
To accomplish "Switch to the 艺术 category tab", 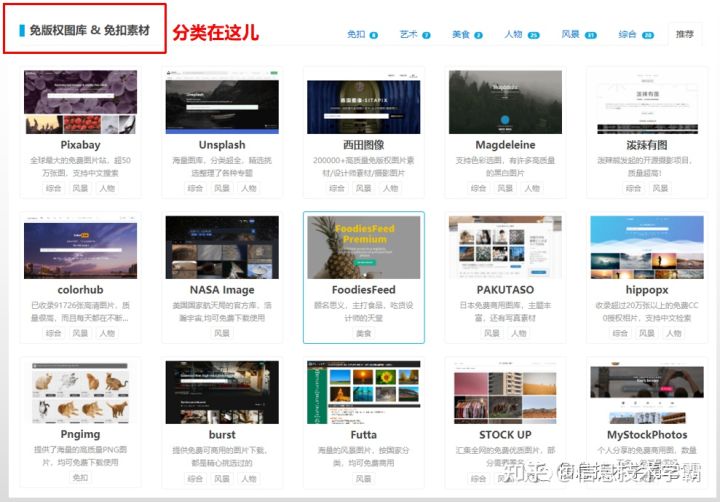I will coord(415,34).
